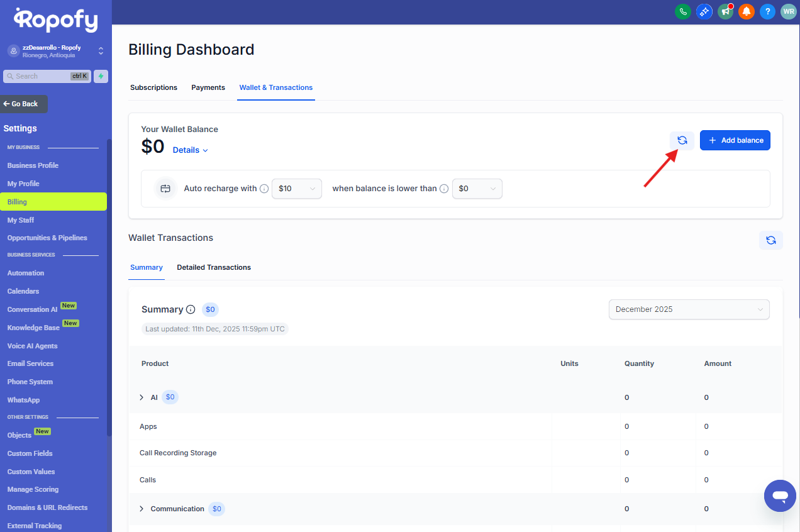Click the Add balance button
The image size is (800, 532).
coord(735,140)
